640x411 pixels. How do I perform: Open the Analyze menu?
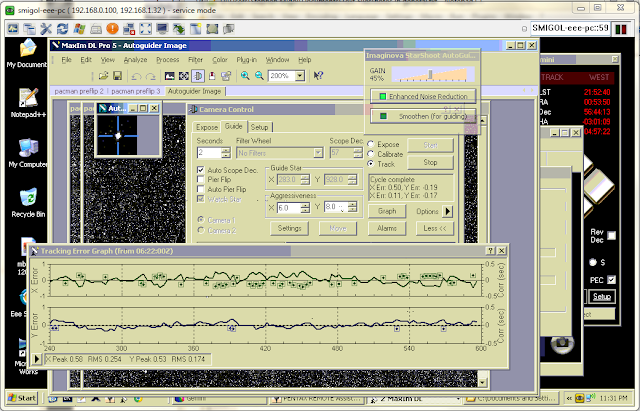135,60
